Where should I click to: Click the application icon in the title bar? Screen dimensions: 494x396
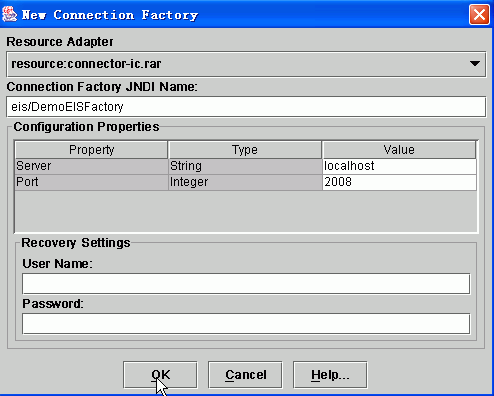[x=9, y=14]
